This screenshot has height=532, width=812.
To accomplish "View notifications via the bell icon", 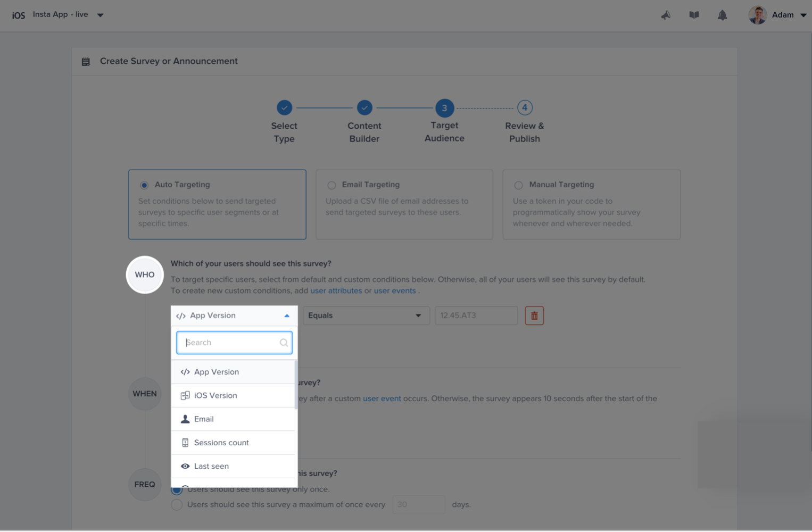I will point(722,15).
